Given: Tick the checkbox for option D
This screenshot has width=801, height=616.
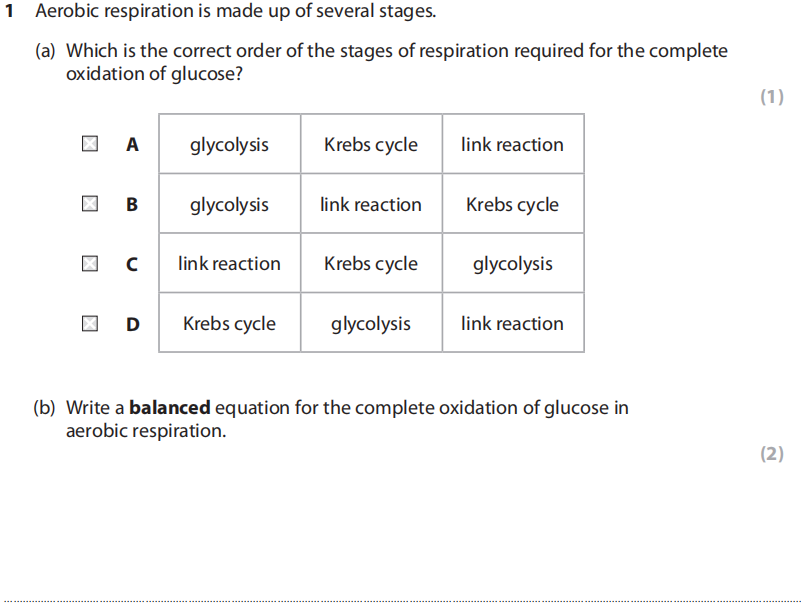Looking at the screenshot, I should click(x=90, y=324).
